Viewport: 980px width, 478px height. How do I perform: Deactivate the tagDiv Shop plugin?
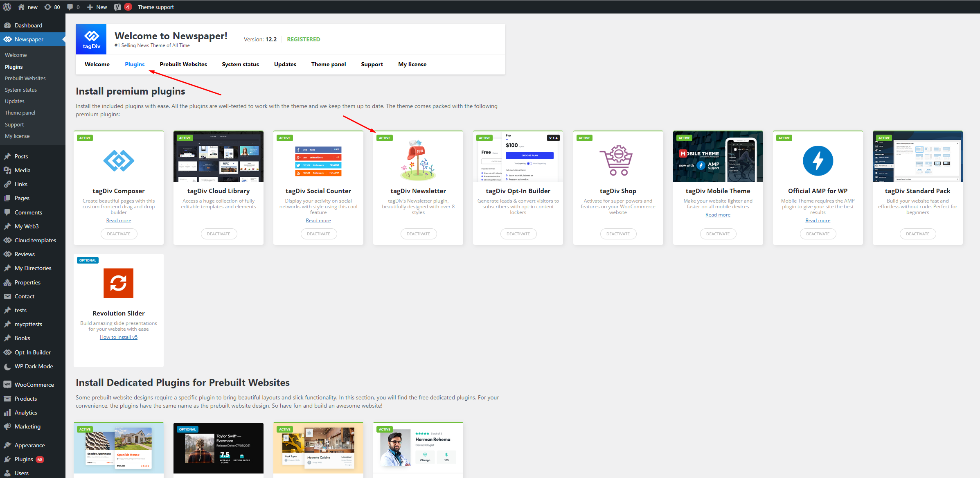(618, 234)
